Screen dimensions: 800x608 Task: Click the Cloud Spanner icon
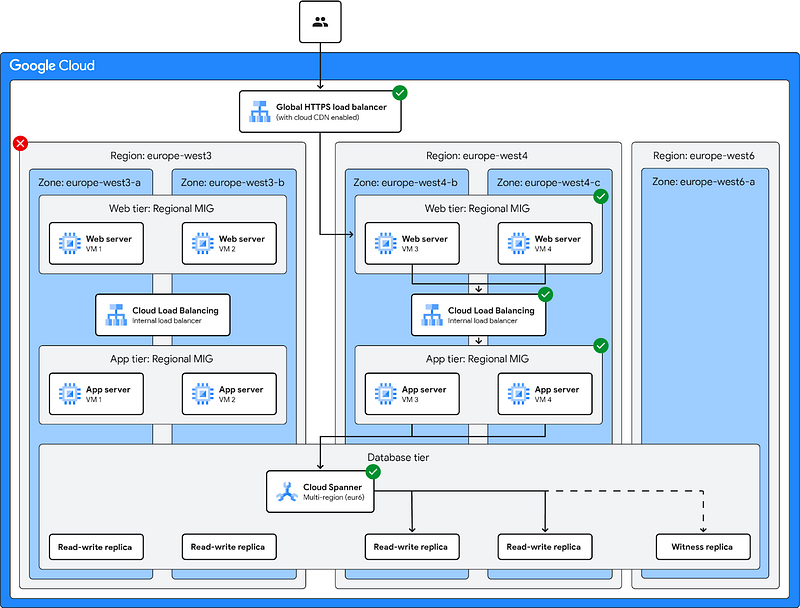pyautogui.click(x=287, y=492)
